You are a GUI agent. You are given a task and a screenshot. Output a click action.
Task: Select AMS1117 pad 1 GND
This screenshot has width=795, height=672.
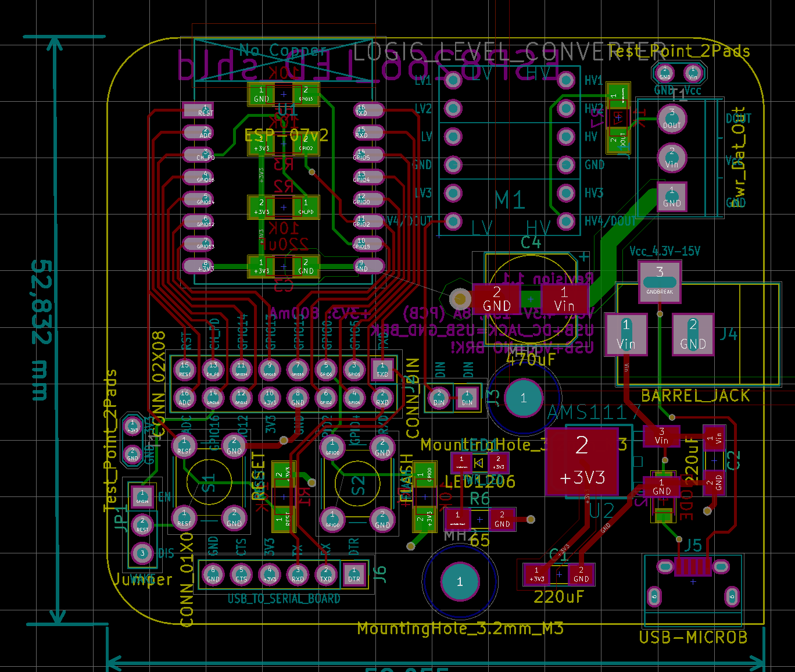point(661,487)
